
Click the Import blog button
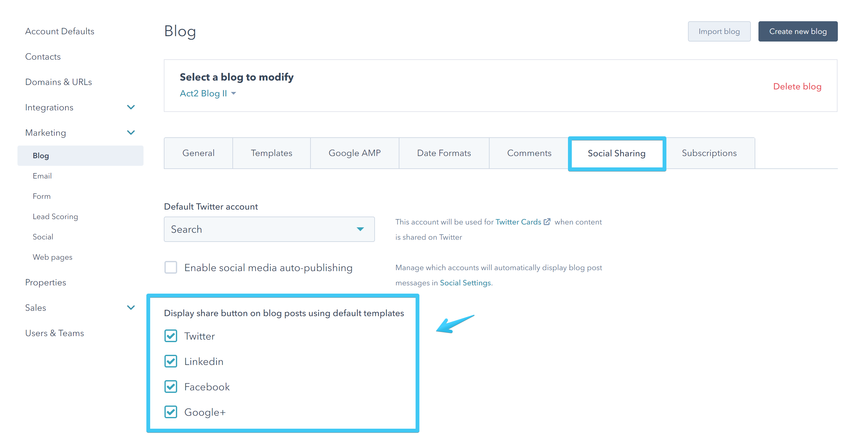coord(719,31)
